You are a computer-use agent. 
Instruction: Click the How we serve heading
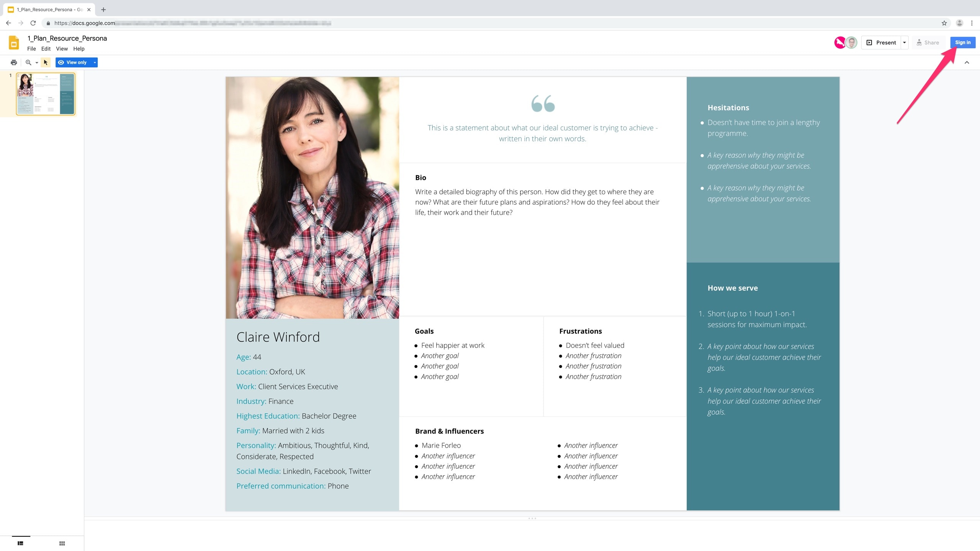[732, 288]
